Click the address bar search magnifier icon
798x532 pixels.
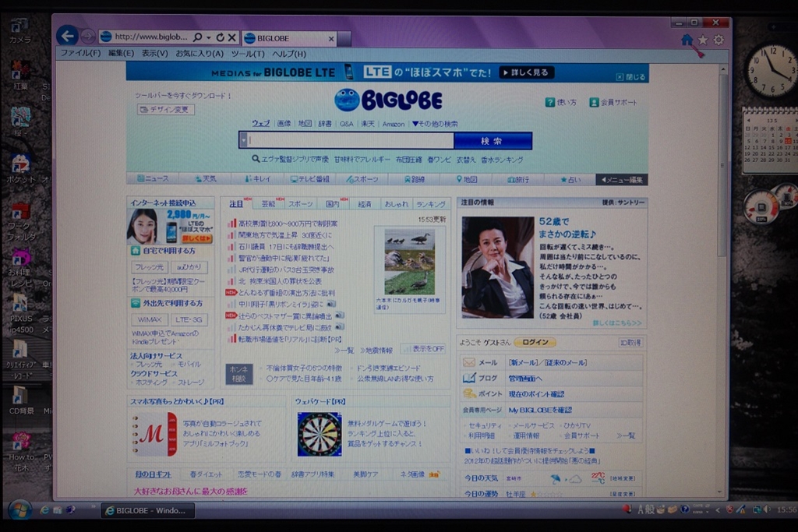pos(198,37)
